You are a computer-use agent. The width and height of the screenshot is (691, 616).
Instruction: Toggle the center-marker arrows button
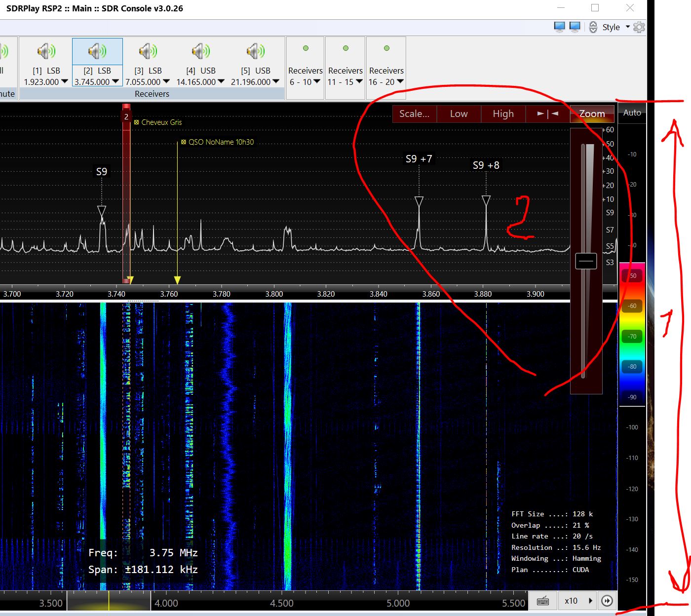[x=547, y=114]
